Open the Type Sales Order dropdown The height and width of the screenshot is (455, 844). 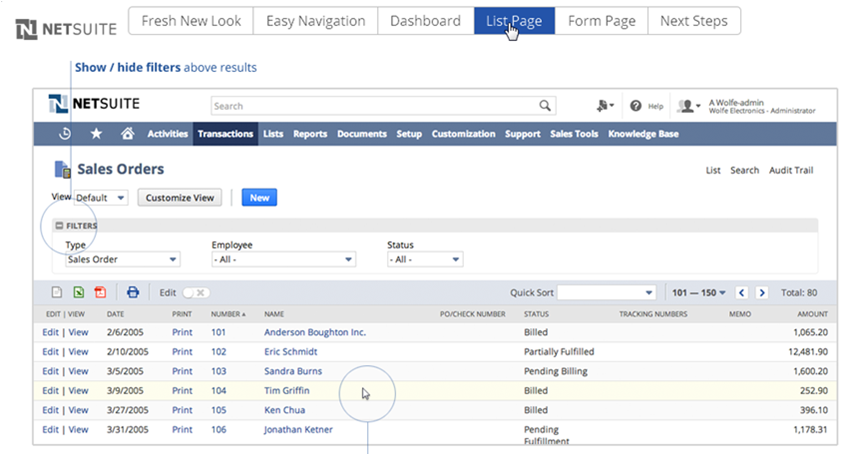coord(123,260)
